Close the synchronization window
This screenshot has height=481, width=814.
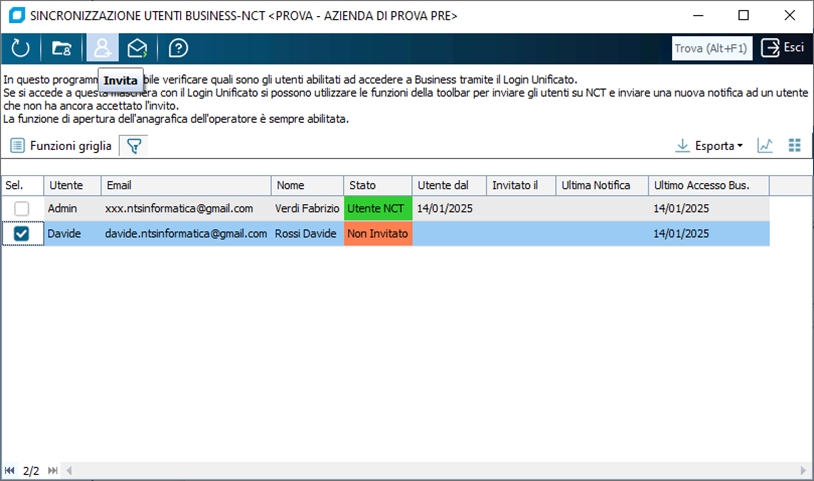point(790,15)
